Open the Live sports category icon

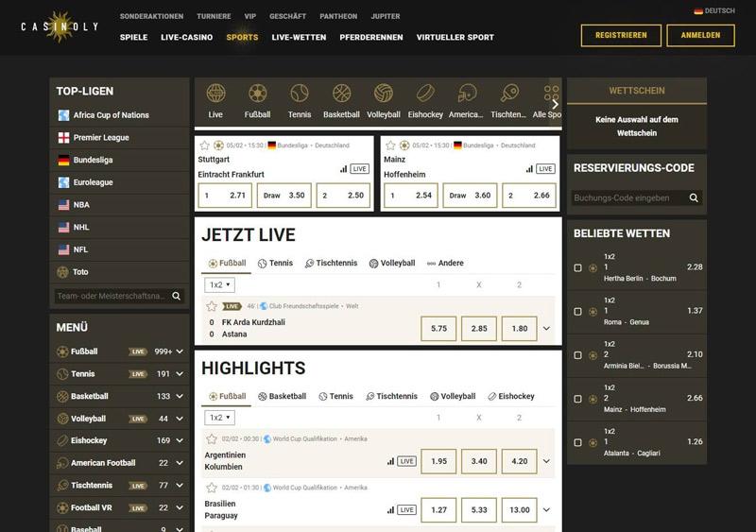pyautogui.click(x=215, y=94)
